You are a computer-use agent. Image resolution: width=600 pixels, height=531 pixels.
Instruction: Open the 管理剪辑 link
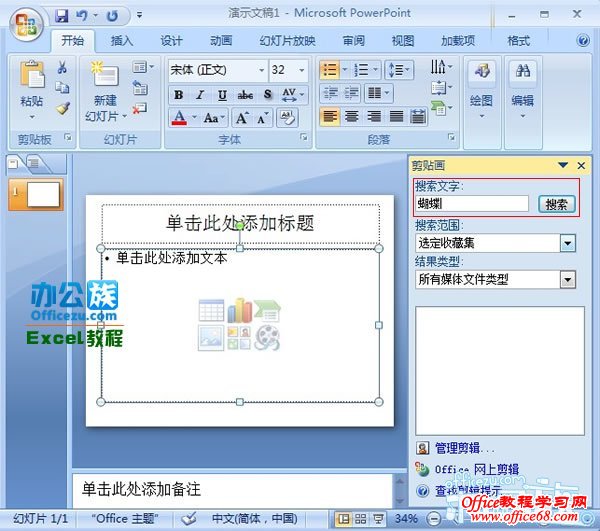[465, 448]
